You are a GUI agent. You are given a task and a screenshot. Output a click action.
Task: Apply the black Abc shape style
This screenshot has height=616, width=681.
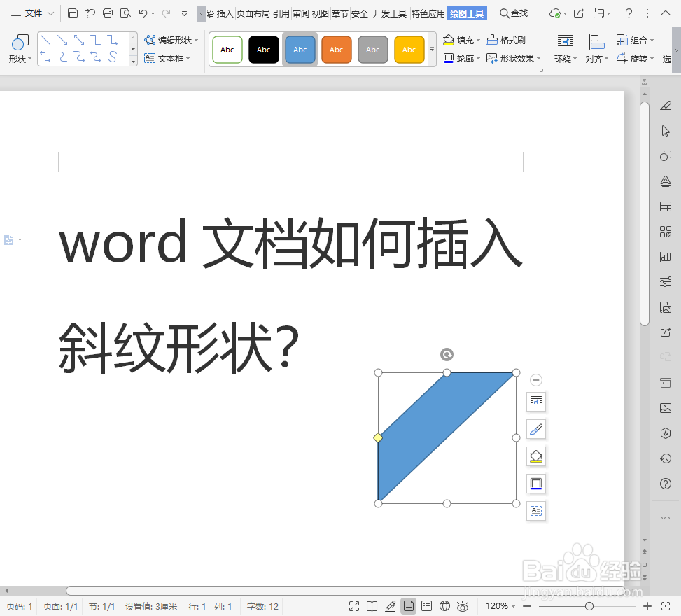(264, 50)
